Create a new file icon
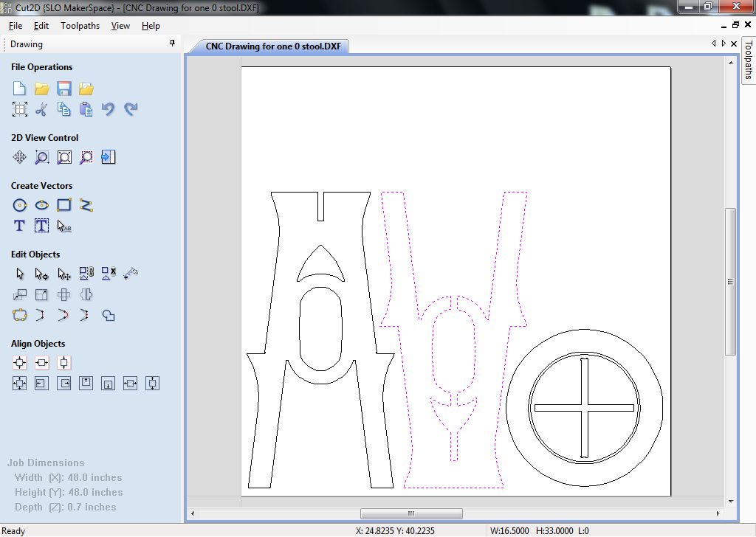The image size is (756, 537). pyautogui.click(x=19, y=89)
